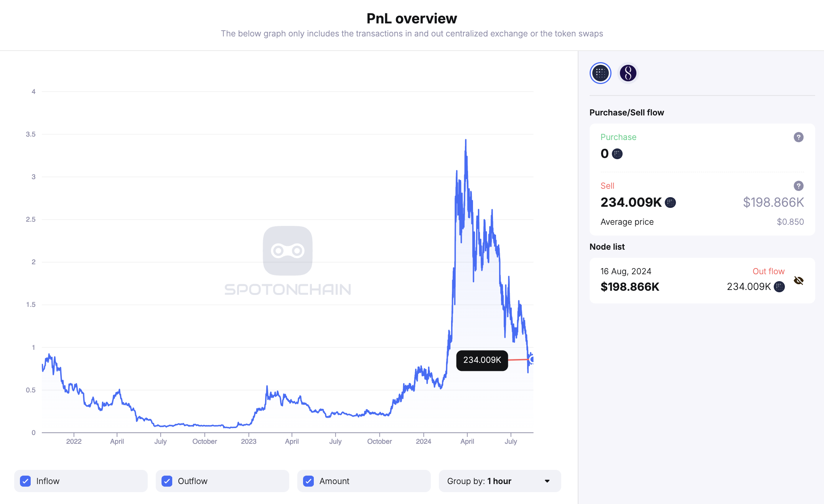Select the Node list section header
The height and width of the screenshot is (504, 824).
(607, 247)
